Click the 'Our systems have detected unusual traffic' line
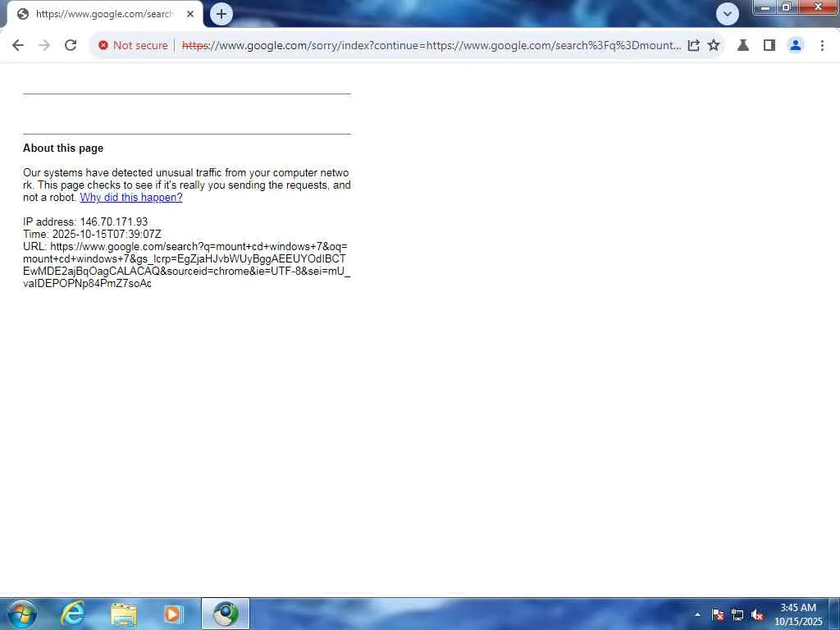Viewport: 840px width, 630px height. (x=186, y=172)
